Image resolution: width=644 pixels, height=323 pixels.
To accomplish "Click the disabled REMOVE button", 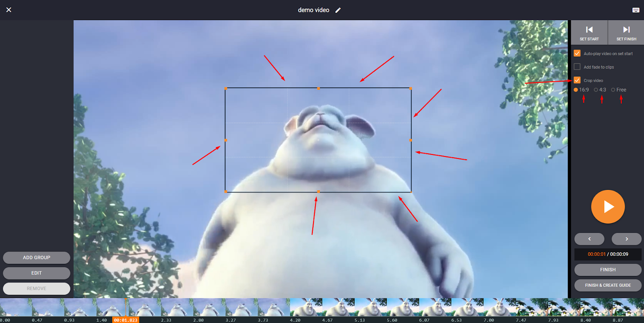I will click(x=37, y=288).
